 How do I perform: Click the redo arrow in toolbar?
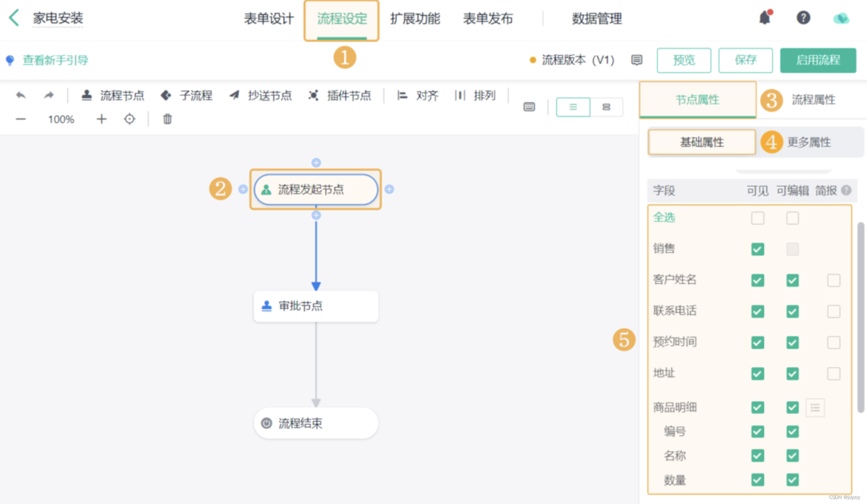coord(49,96)
